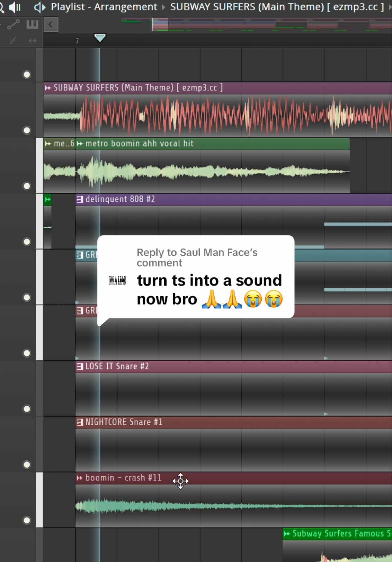This screenshot has width=392, height=562.
Task: Open pattern icon menu of delinquent 808 #2
Action: point(80,199)
